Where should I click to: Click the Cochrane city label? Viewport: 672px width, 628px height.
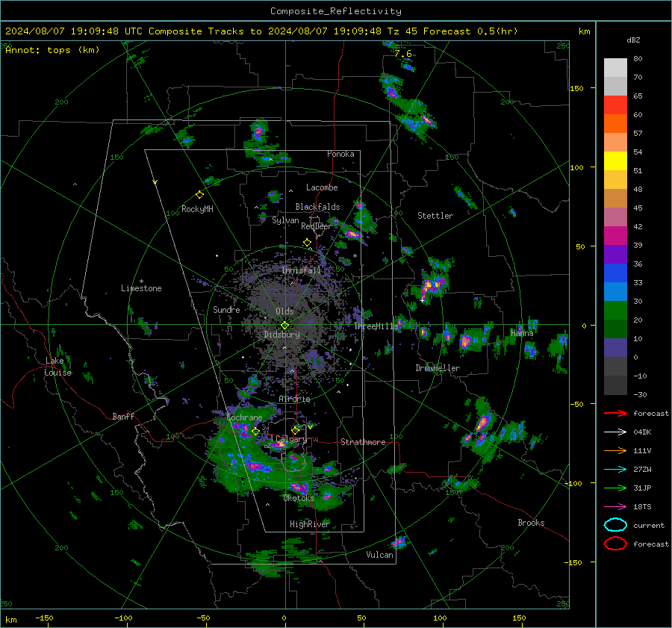point(244,417)
